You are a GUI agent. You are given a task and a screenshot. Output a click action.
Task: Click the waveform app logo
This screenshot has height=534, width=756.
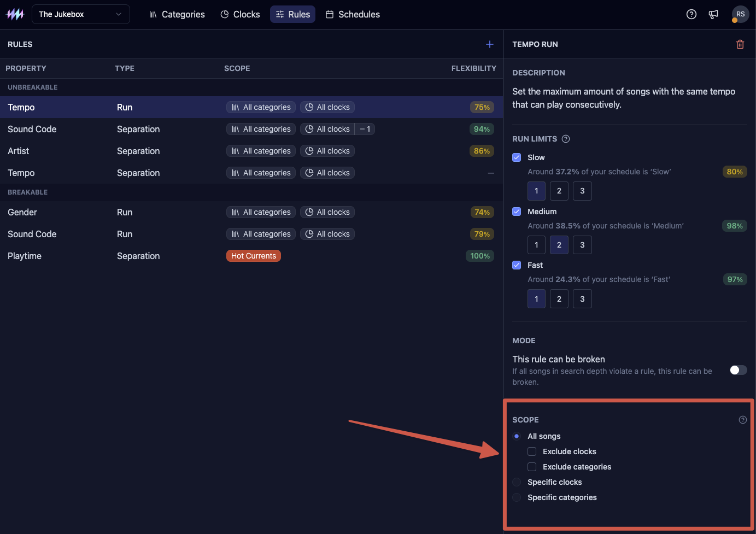(15, 14)
